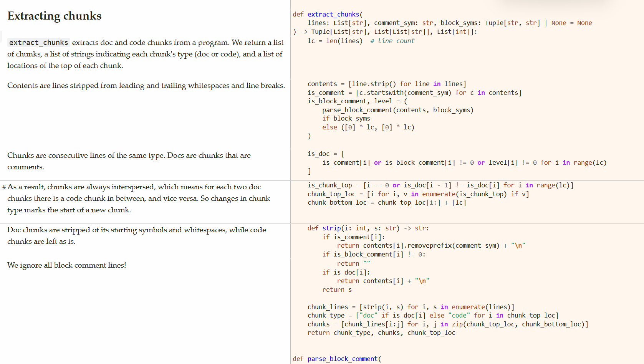644x364 pixels.
Task: Click the code line "else ([0] * lc, [0] * lc)"
Action: coord(368,127)
